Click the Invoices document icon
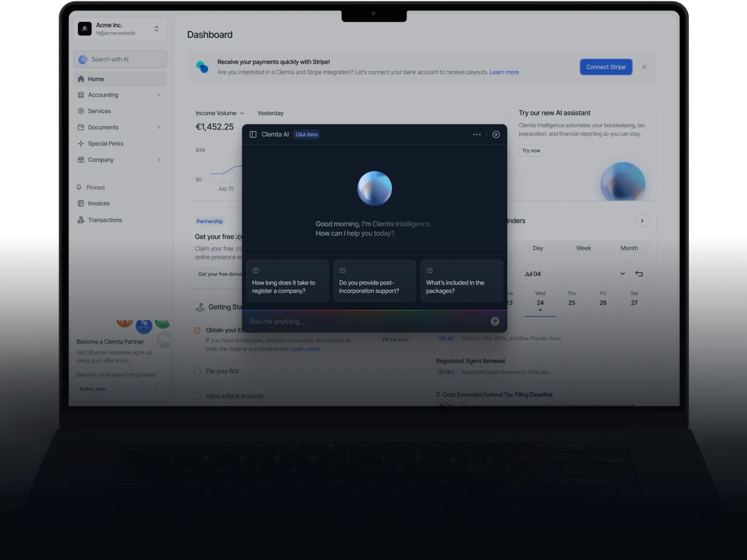 pos(81,203)
